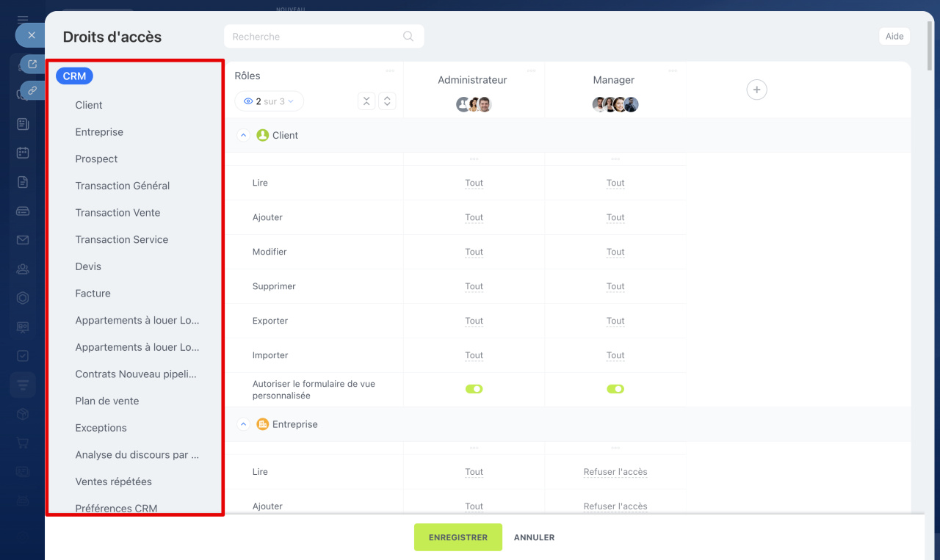940x560 pixels.
Task: Close the access rights slider panel
Action: point(31,35)
